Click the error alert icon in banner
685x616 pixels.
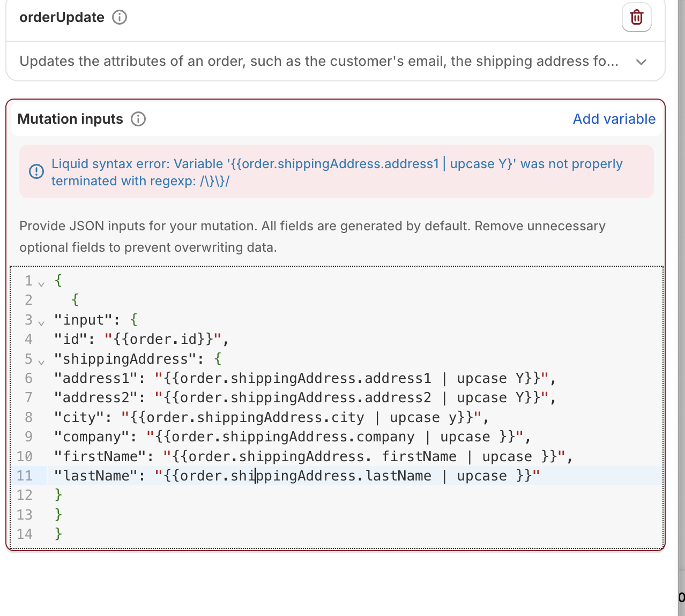(x=36, y=172)
